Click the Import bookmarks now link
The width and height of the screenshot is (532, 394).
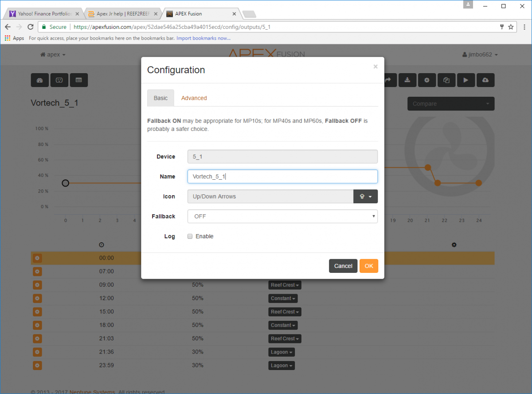[x=203, y=38]
